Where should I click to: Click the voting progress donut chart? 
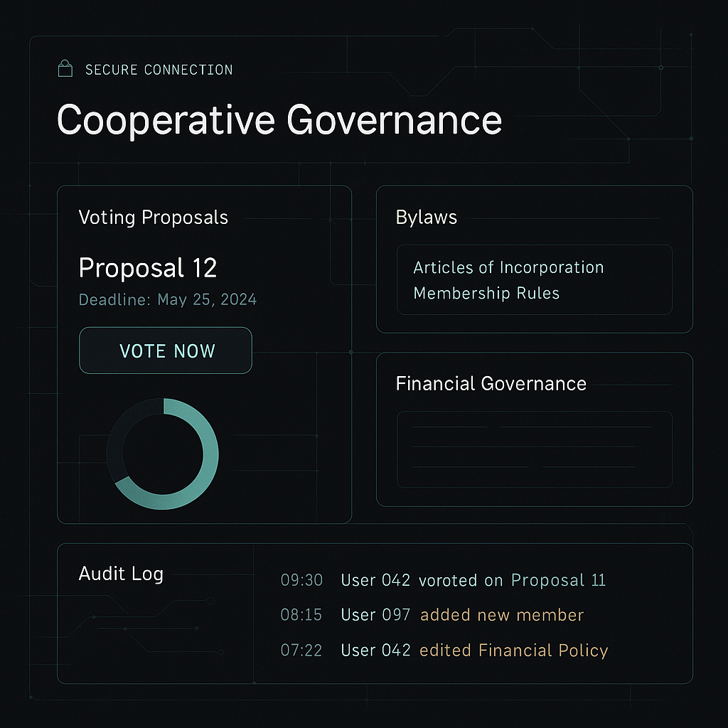(163, 454)
